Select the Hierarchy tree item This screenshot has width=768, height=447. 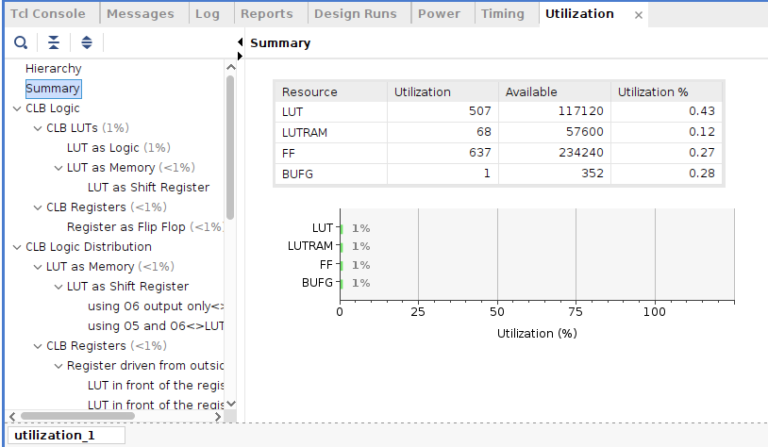pos(53,68)
